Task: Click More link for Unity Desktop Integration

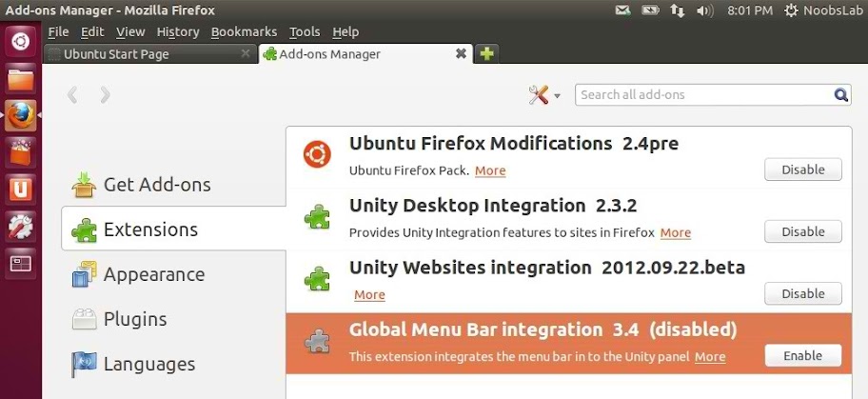Action: coord(676,232)
